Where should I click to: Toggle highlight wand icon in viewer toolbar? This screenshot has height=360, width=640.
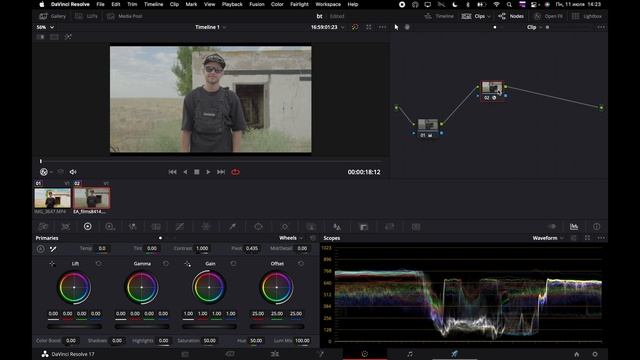click(x=68, y=37)
